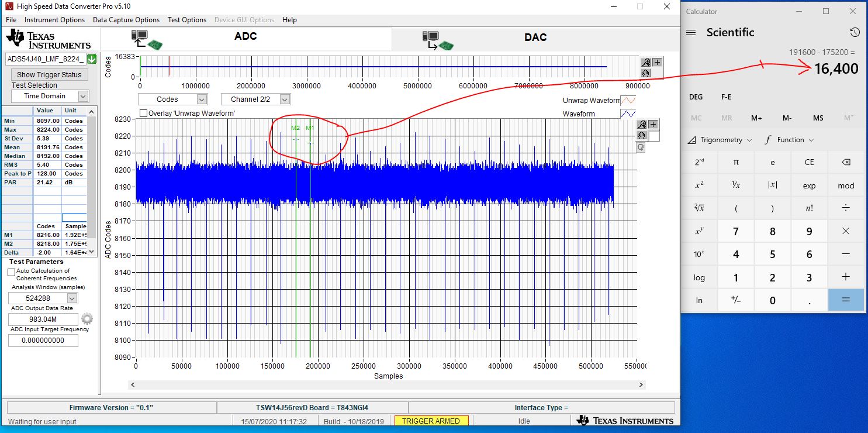Click the mod key in Calculator
Screen dimensions: 868x433
(846, 185)
